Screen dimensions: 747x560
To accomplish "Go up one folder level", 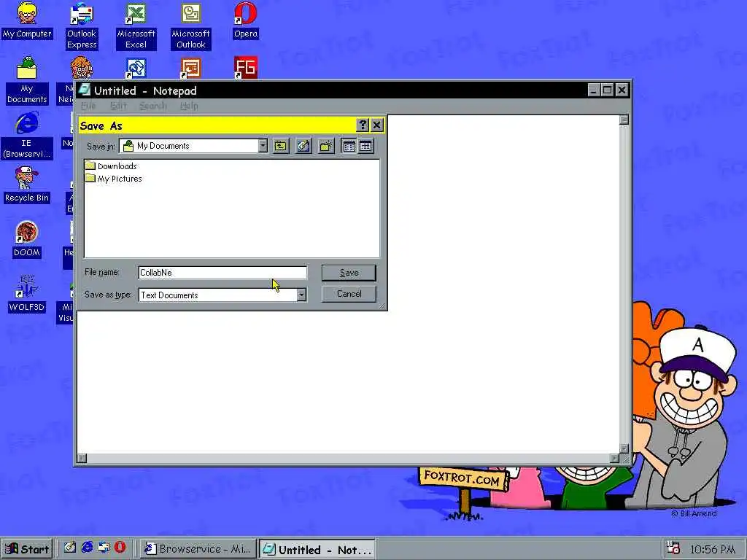I will [281, 146].
